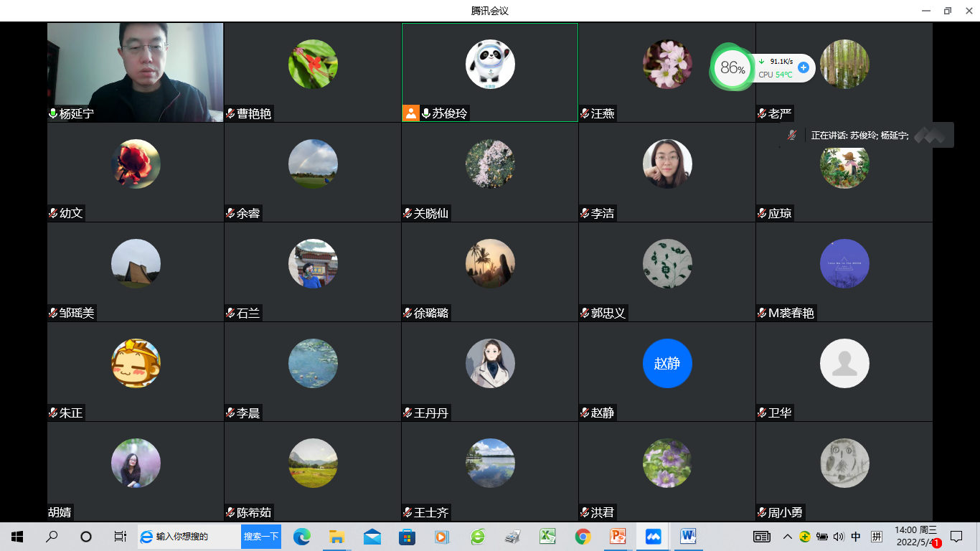
Task: Click the orange host icon beside 苏俊玲
Action: tap(411, 113)
